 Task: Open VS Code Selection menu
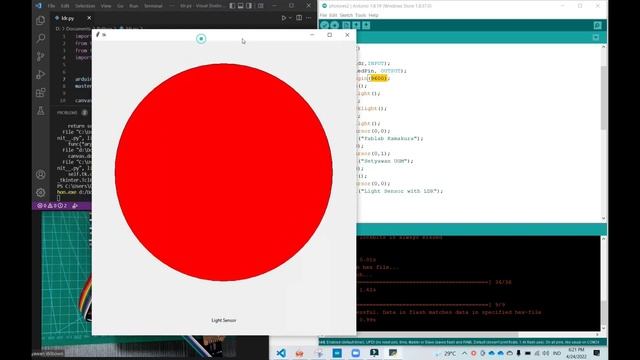click(85, 6)
